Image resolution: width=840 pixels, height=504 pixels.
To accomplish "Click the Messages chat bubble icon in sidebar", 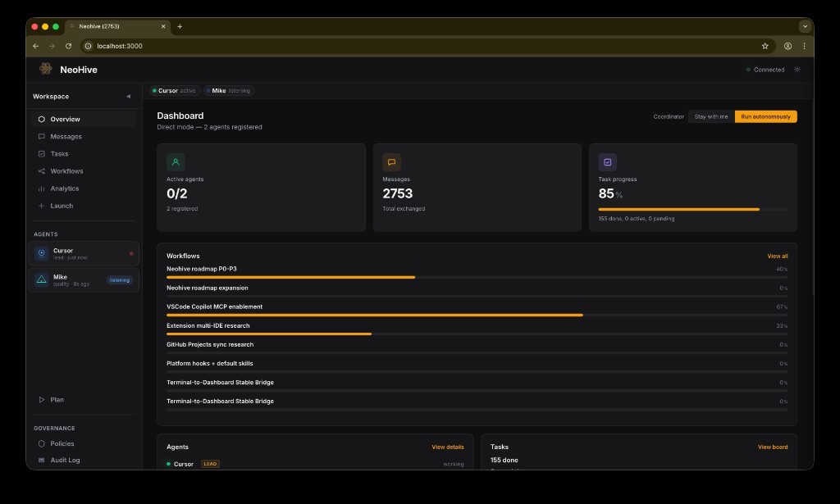I will (x=41, y=136).
